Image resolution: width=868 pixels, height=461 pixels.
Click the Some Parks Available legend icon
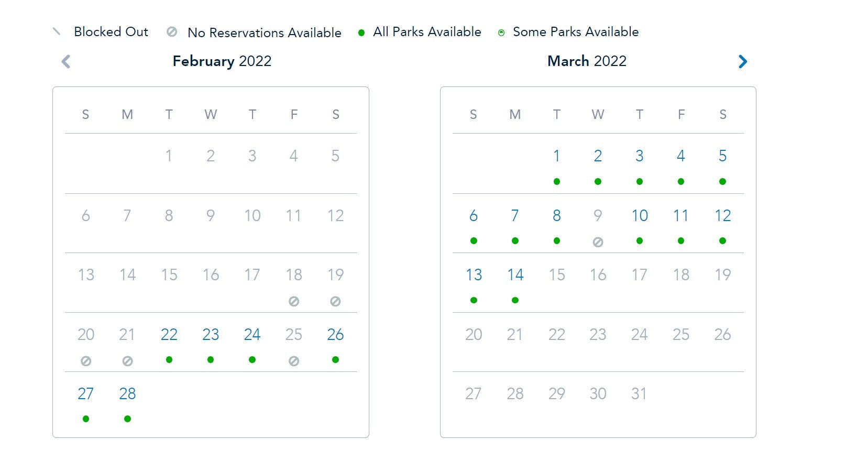(x=501, y=33)
